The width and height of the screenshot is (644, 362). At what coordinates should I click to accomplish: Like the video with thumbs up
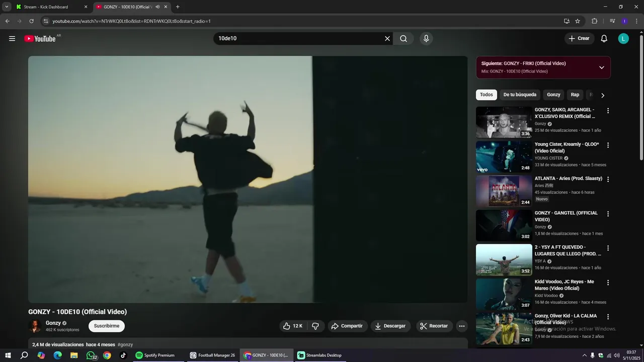(293, 326)
